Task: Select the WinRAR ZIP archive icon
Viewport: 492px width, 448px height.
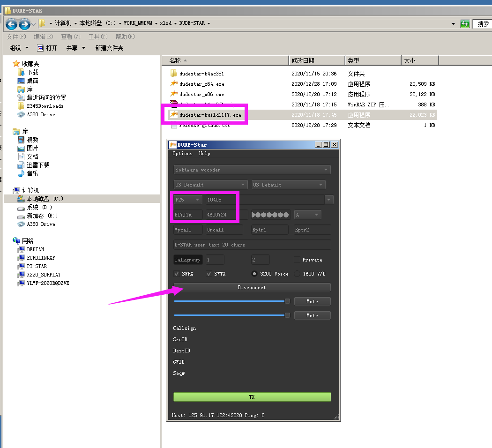Action: click(173, 103)
